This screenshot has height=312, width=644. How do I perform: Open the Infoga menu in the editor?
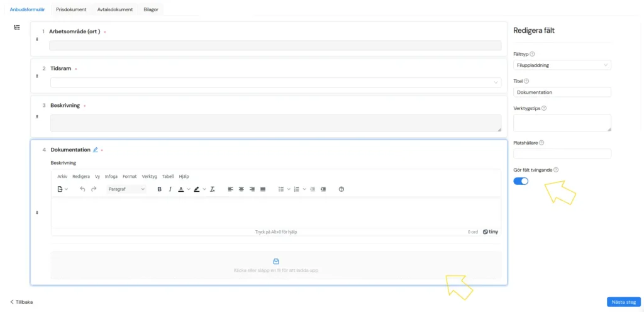click(111, 177)
